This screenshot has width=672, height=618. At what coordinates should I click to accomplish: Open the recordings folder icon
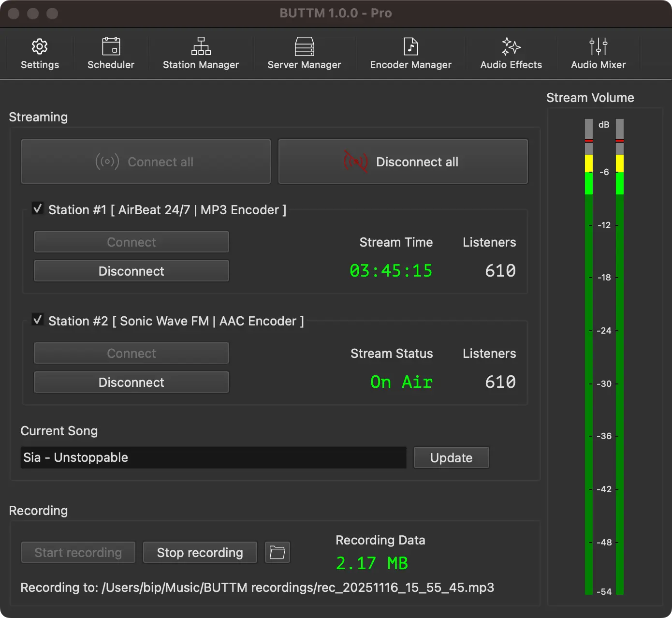point(278,552)
